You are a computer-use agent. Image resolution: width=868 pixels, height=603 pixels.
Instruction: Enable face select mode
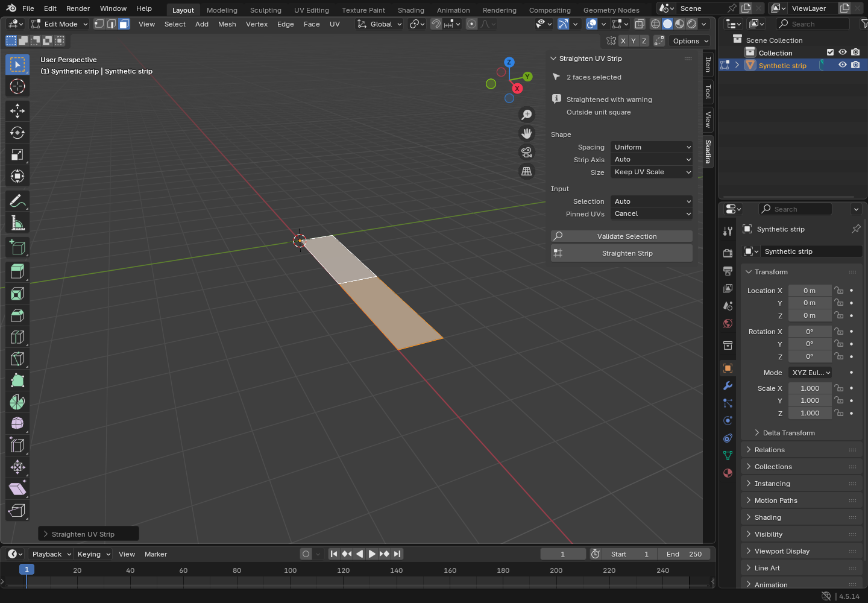[124, 24]
